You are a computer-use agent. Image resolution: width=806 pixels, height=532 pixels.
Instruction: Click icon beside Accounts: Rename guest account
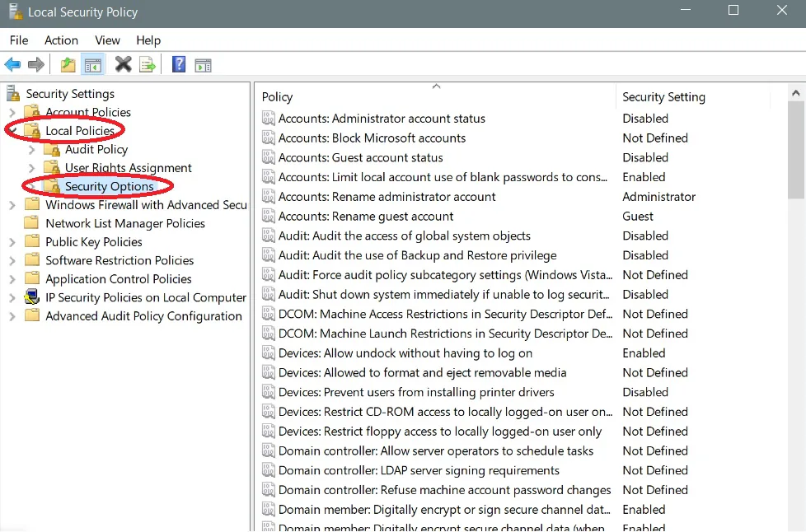pos(269,216)
